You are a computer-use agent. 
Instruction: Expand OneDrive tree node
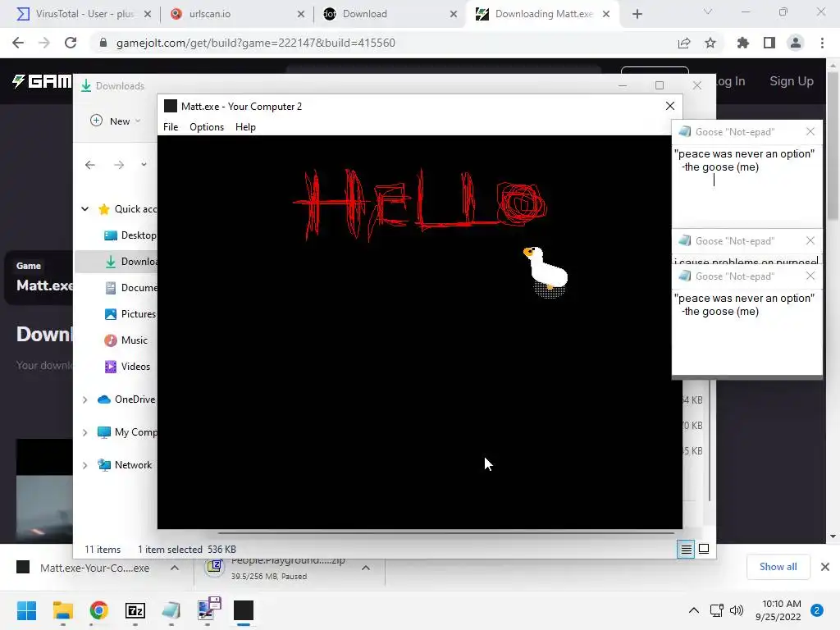pos(85,399)
